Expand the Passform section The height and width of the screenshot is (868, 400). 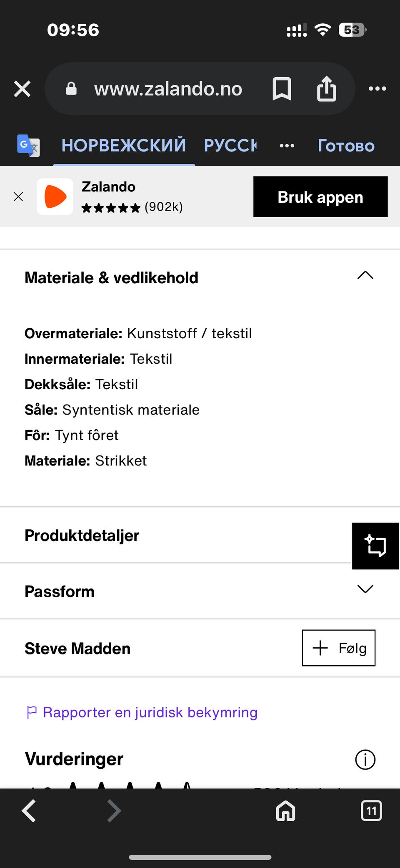[365, 589]
